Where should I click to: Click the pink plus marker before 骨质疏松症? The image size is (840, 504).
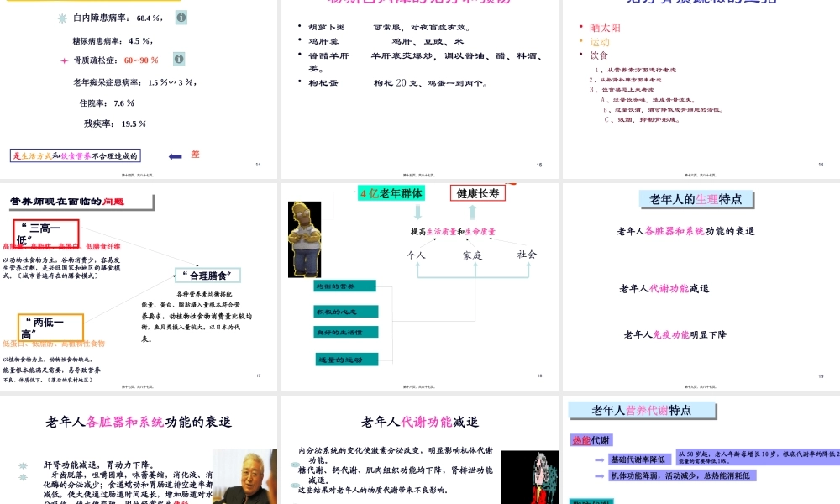[63, 60]
